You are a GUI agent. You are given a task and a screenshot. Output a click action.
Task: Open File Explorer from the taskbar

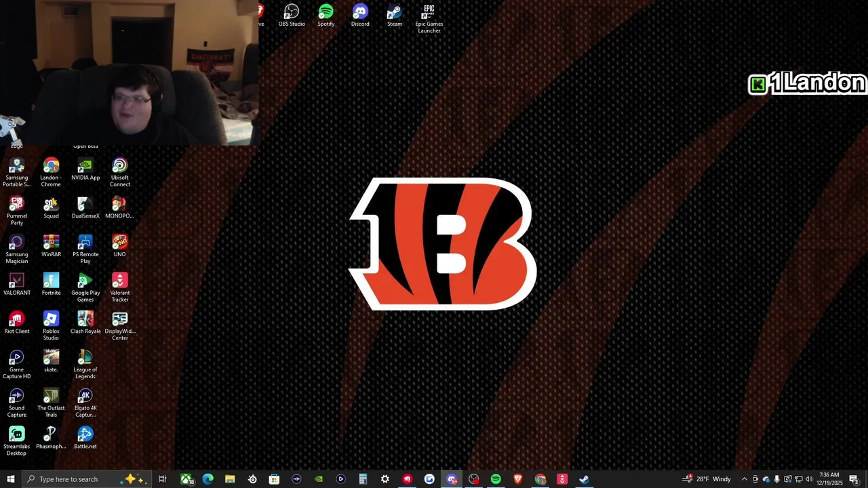coord(230,479)
